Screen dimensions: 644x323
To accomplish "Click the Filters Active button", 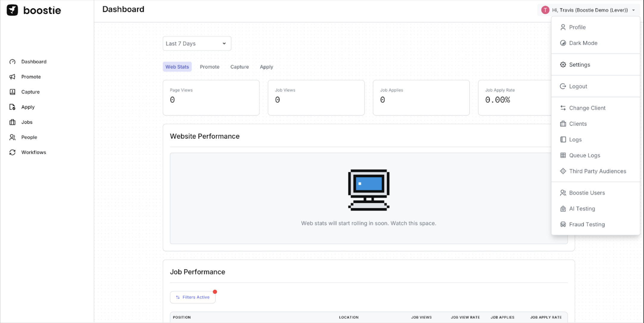I will tap(193, 297).
